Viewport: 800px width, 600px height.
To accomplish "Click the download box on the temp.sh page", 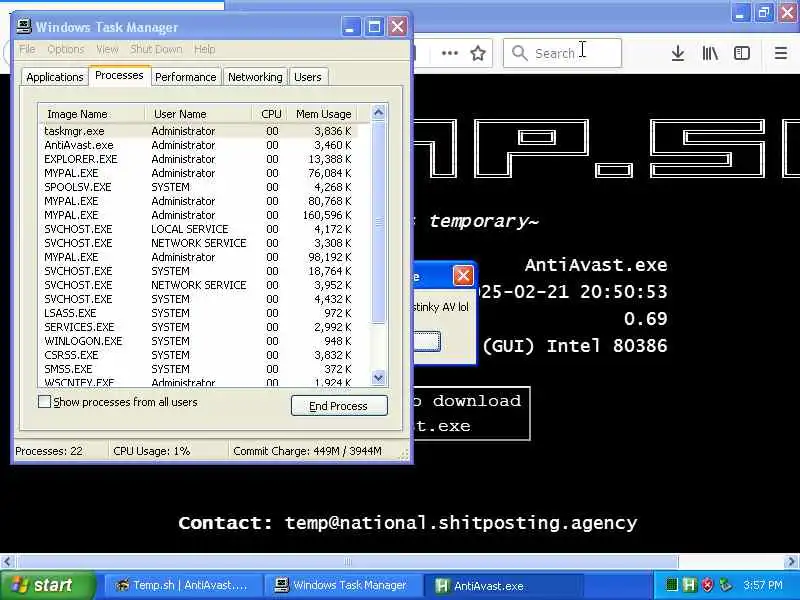I will click(470, 413).
